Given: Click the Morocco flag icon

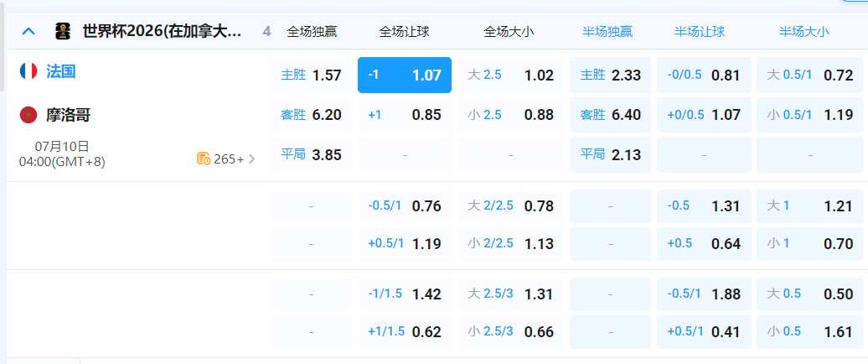Looking at the screenshot, I should point(28,115).
